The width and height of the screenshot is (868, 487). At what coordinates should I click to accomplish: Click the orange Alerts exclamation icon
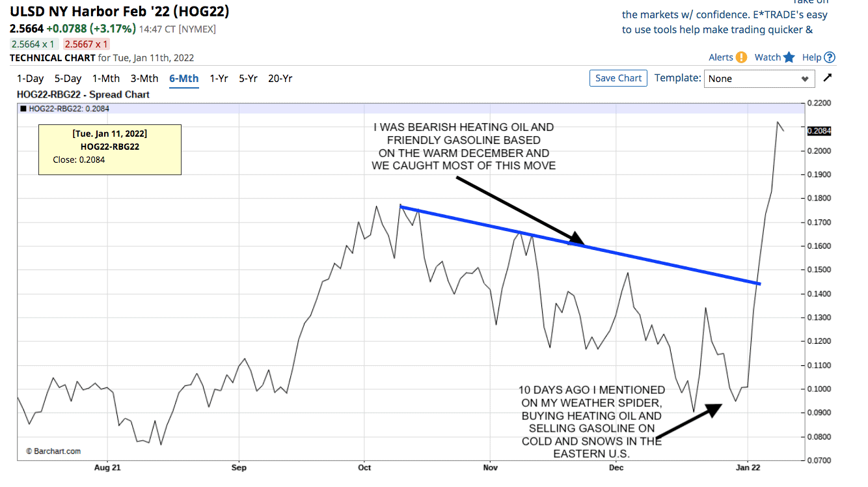click(741, 57)
